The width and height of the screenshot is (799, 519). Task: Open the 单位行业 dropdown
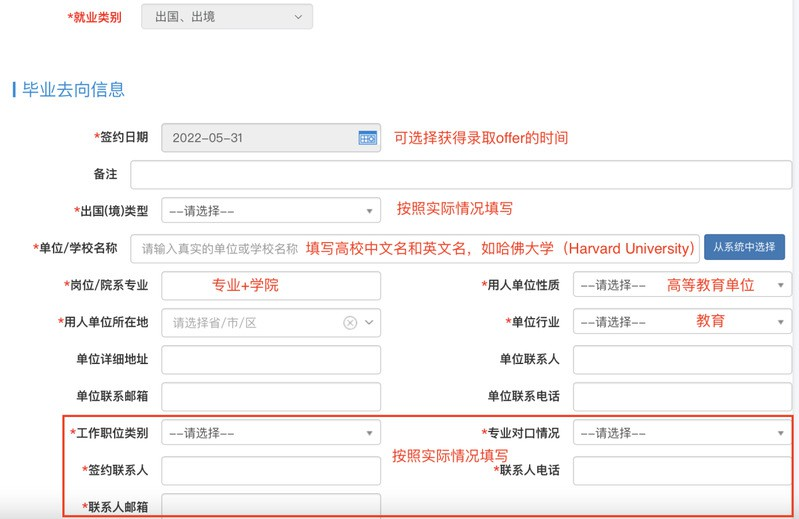pos(682,322)
